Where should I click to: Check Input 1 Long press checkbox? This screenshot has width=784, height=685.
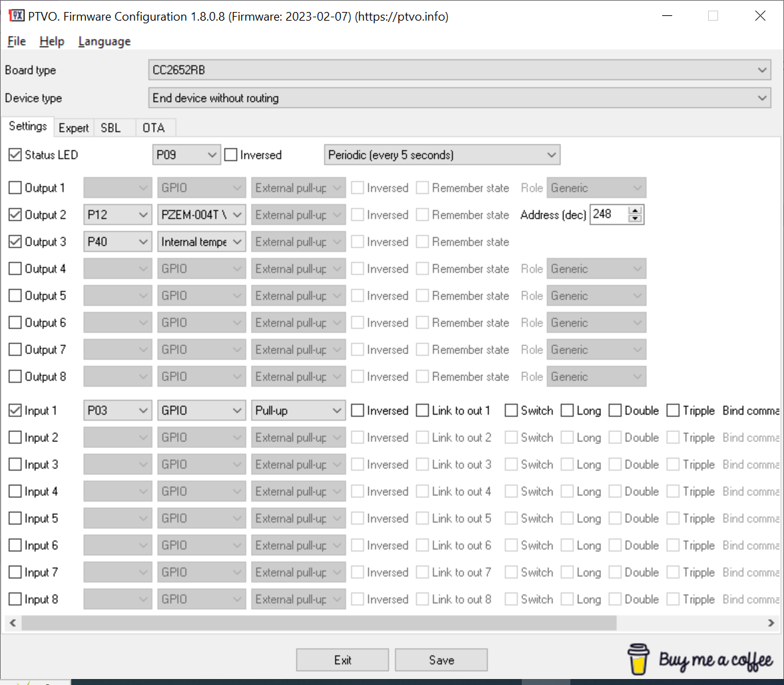pyautogui.click(x=567, y=411)
